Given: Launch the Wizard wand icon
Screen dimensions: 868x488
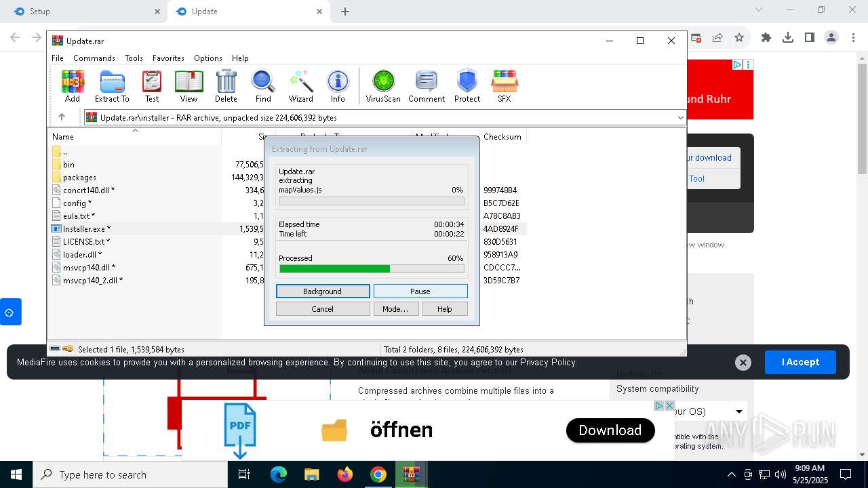Looking at the screenshot, I should [300, 86].
